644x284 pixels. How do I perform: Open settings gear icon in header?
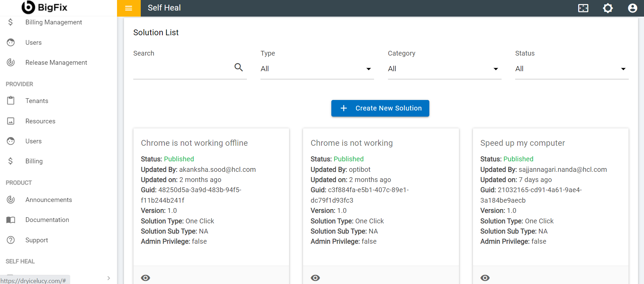(x=608, y=8)
